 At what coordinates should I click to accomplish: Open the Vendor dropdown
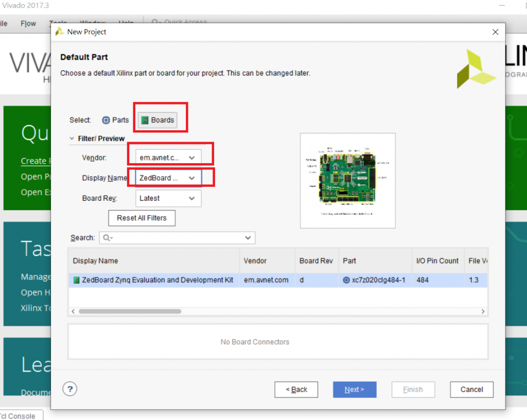click(168, 157)
